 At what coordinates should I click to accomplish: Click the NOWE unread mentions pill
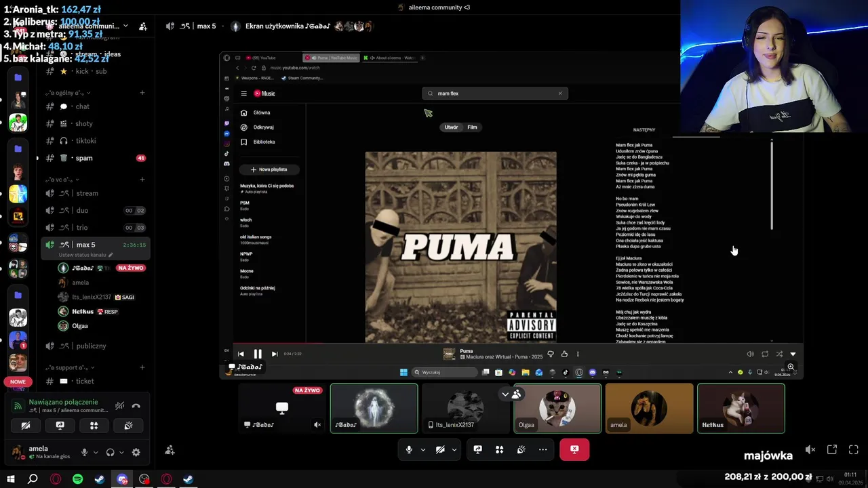point(18,382)
